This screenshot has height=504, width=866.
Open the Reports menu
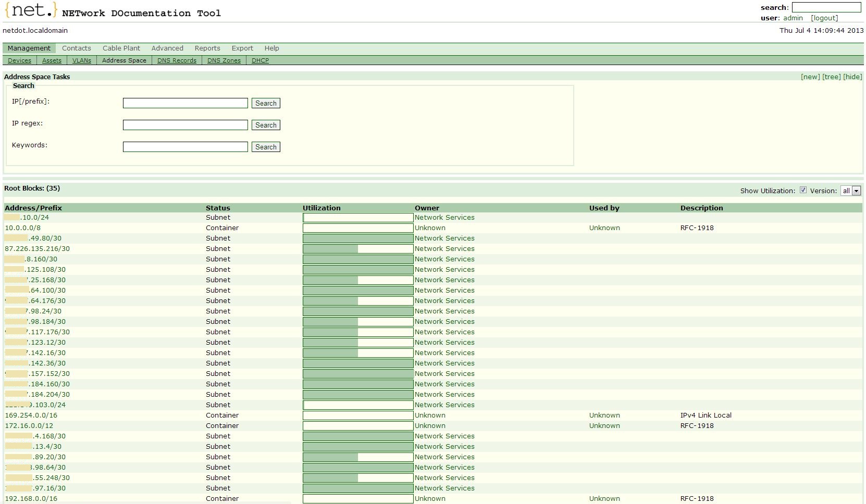(x=207, y=48)
